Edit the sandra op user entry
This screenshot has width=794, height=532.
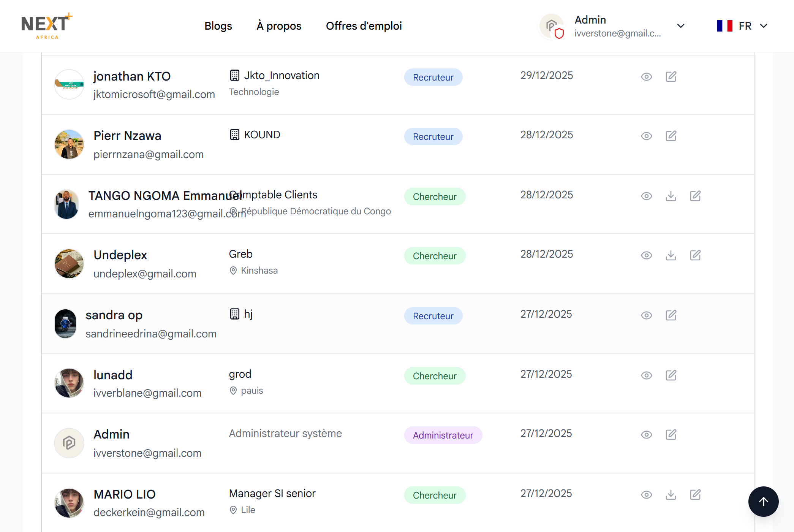tap(671, 315)
